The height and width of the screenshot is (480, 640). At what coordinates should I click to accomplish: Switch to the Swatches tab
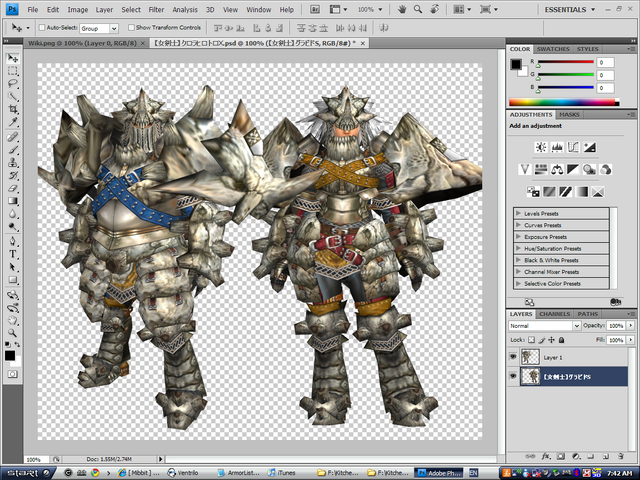pyautogui.click(x=553, y=49)
